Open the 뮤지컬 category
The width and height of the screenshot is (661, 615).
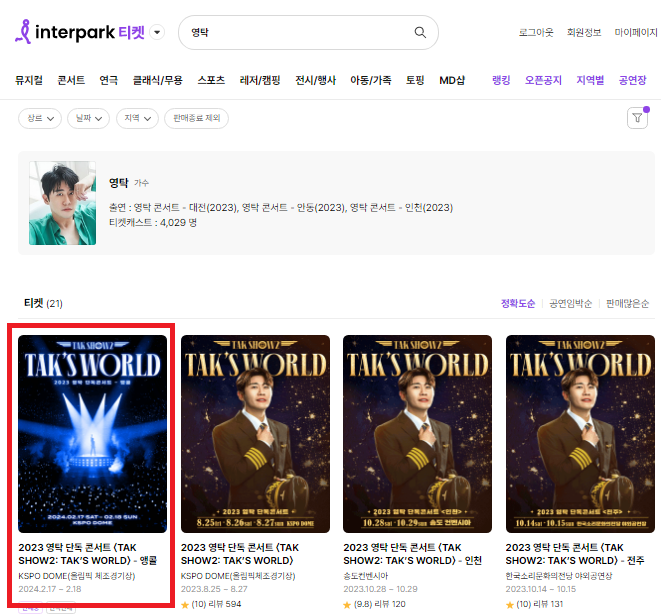click(29, 80)
